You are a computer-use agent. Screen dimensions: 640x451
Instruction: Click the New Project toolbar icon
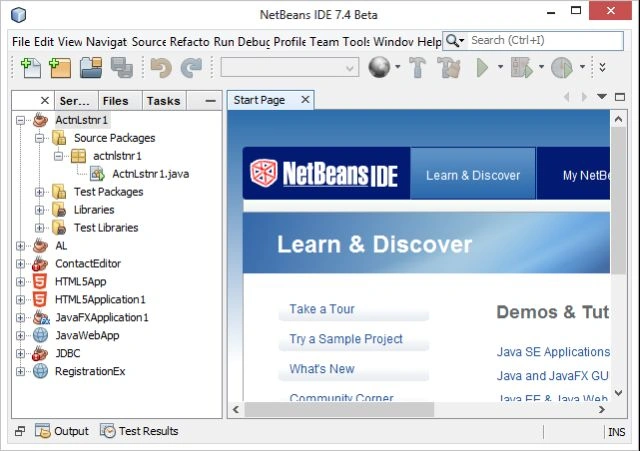pos(60,68)
